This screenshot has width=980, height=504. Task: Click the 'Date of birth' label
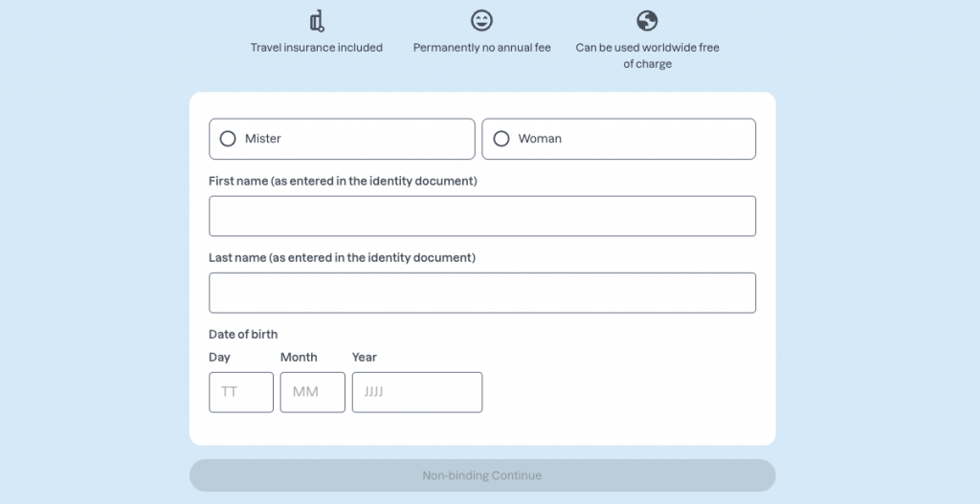coord(243,334)
